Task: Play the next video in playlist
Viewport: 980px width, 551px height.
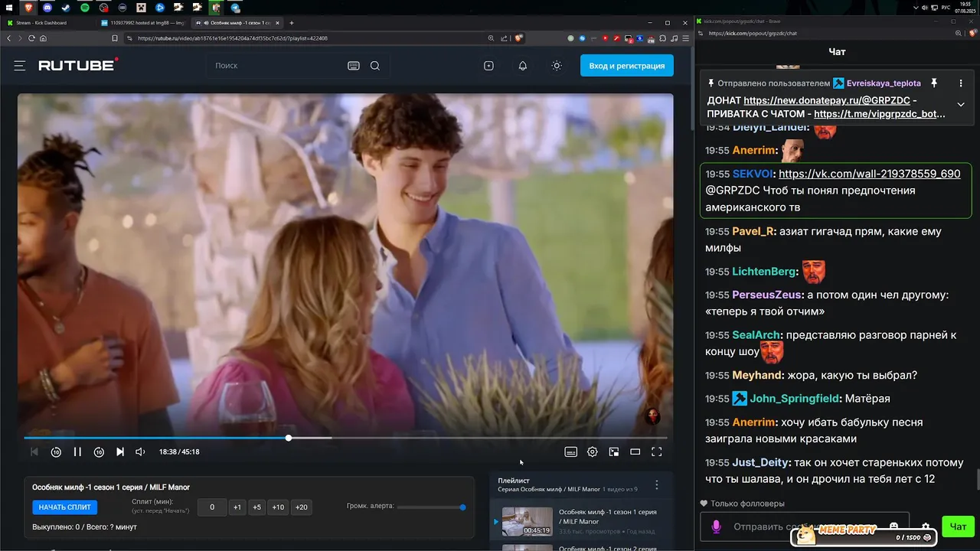Action: click(120, 452)
